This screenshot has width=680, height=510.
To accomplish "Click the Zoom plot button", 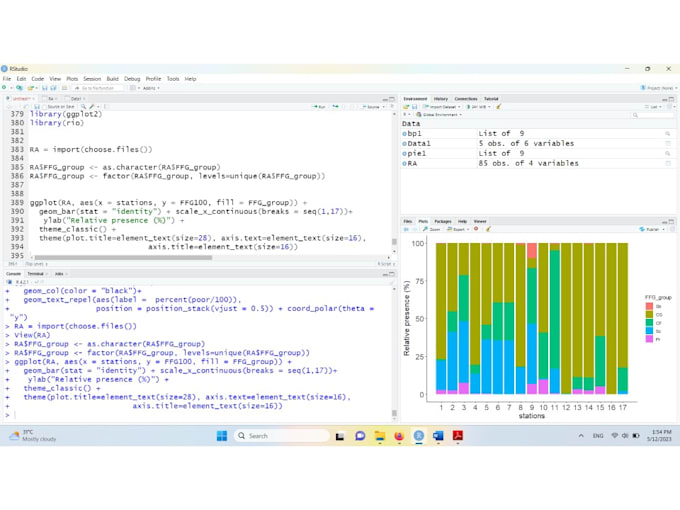I will 432,229.
